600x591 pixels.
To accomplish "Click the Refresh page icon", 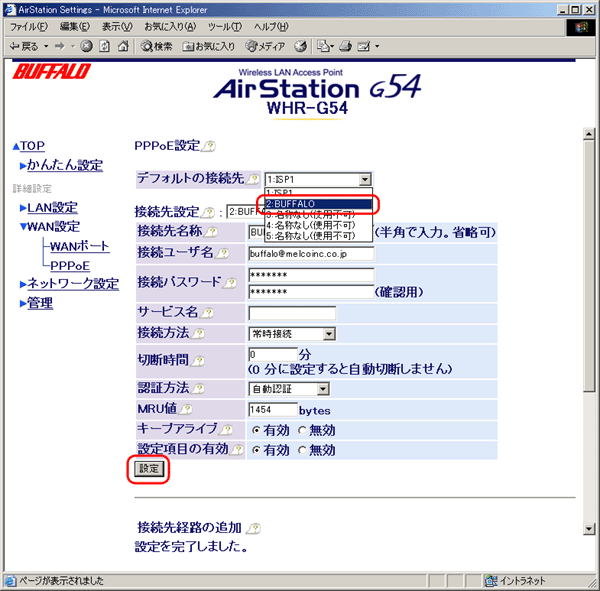I will click(x=104, y=46).
